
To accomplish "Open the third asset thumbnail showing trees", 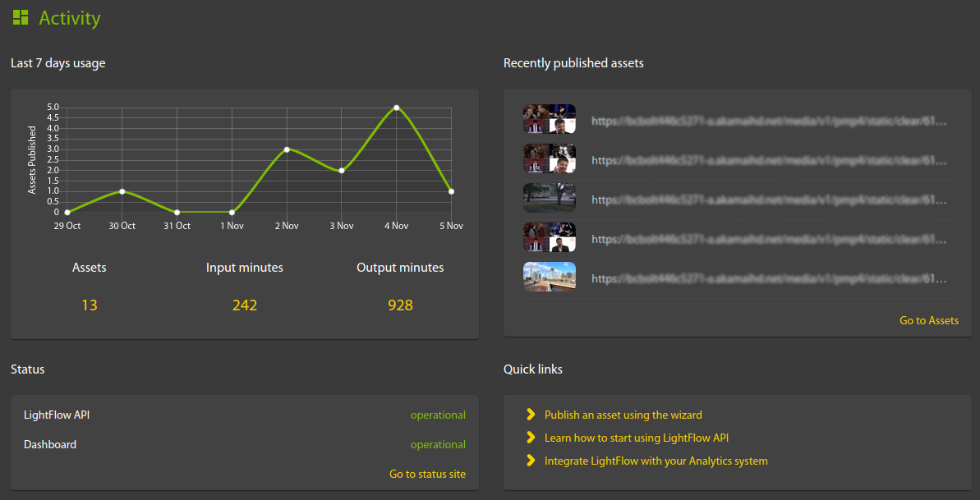I will point(549,198).
